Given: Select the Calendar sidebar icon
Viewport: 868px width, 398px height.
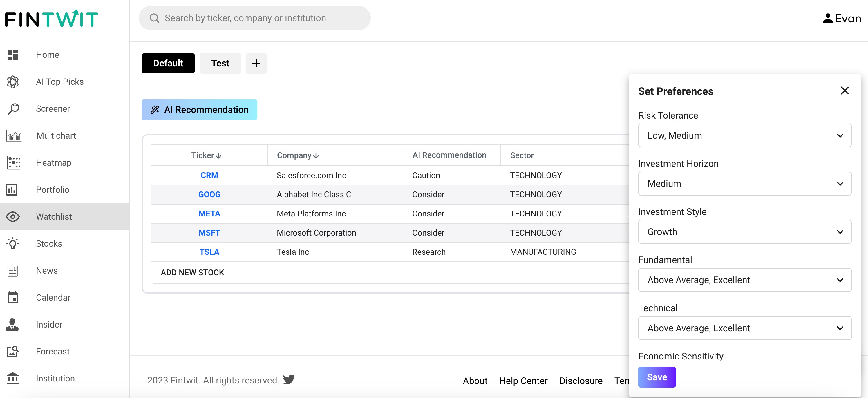Looking at the screenshot, I should pyautogui.click(x=13, y=298).
